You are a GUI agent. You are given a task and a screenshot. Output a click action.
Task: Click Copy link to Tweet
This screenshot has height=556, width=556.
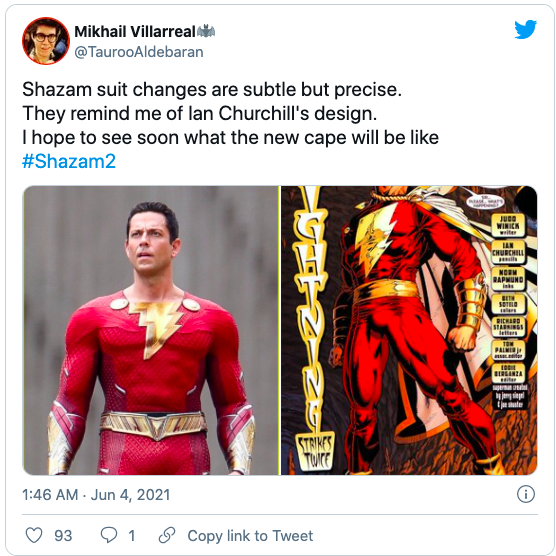pyautogui.click(x=250, y=535)
